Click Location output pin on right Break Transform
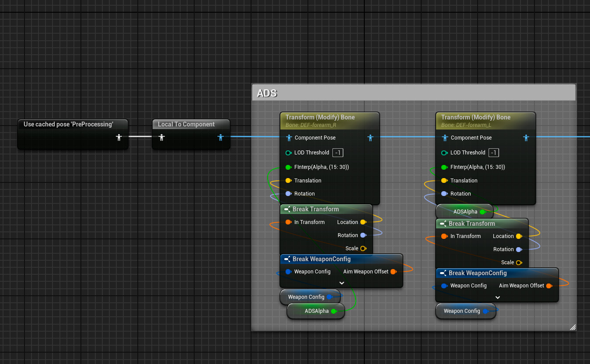590x364 pixels. coord(519,236)
